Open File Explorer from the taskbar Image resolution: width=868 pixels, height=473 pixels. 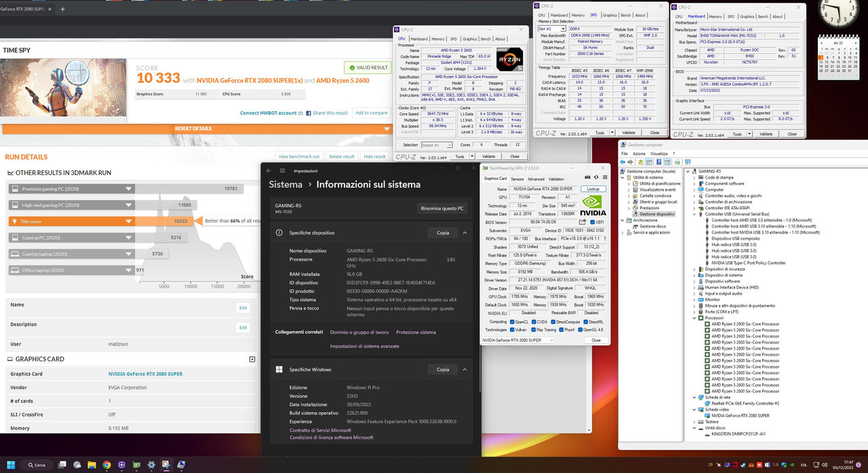[x=92, y=465]
